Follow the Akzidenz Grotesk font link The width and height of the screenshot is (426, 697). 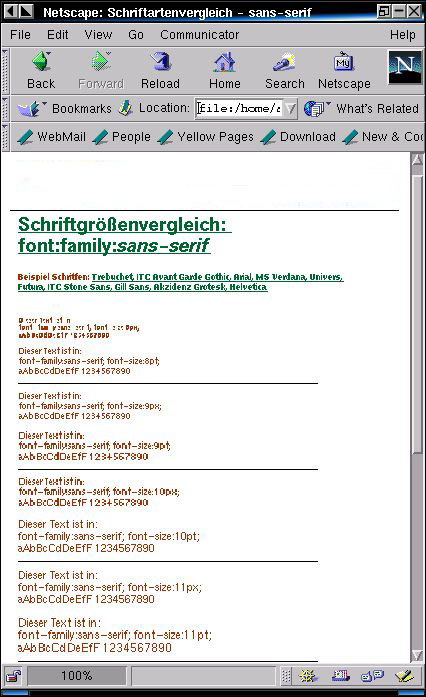point(189,287)
